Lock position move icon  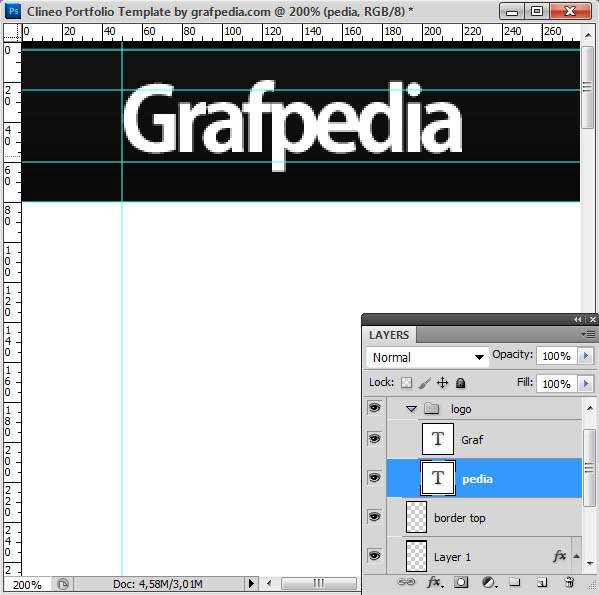(x=442, y=383)
